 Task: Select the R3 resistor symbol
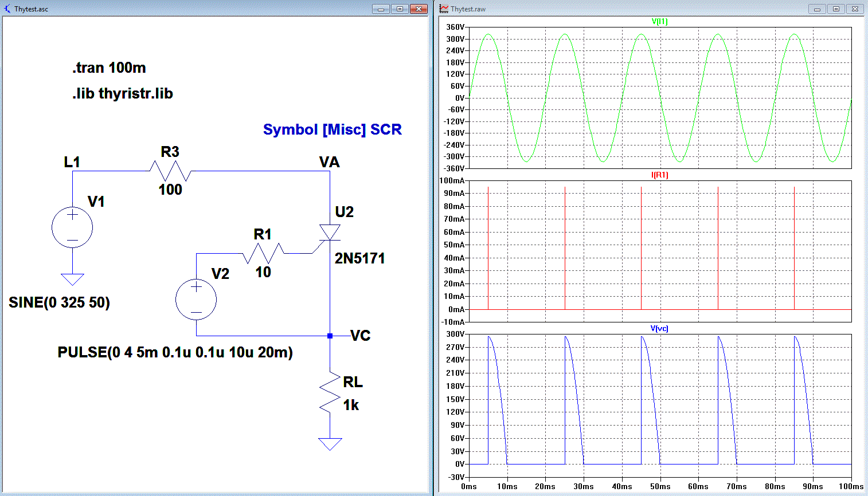pos(170,171)
